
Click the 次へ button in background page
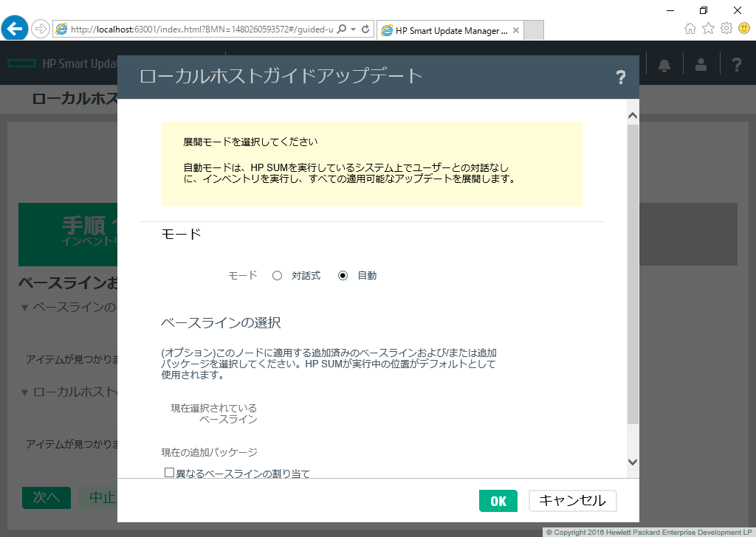(47, 497)
